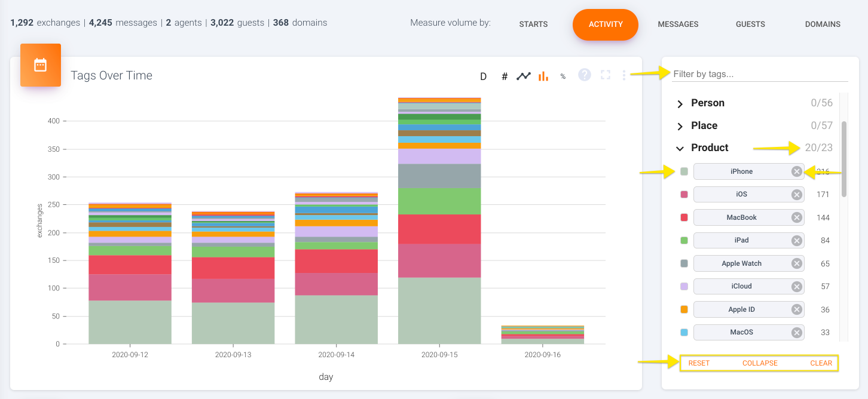Expand the Person tag category

680,104
